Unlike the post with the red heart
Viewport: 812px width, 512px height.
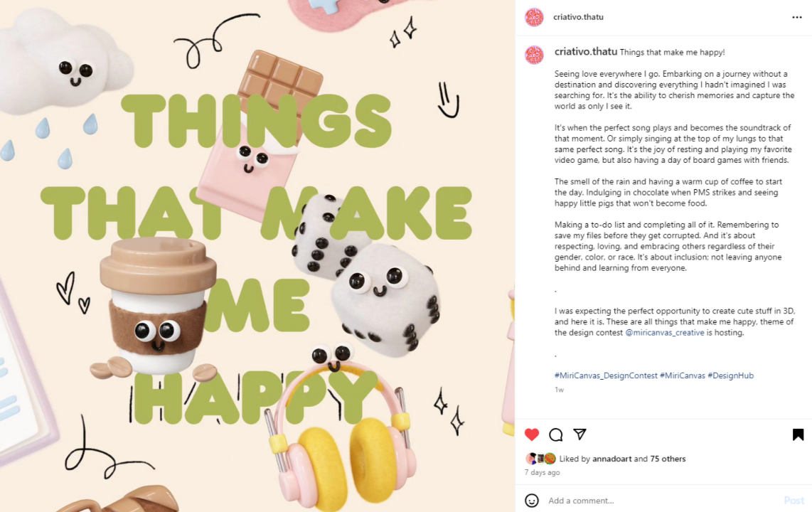(x=532, y=434)
